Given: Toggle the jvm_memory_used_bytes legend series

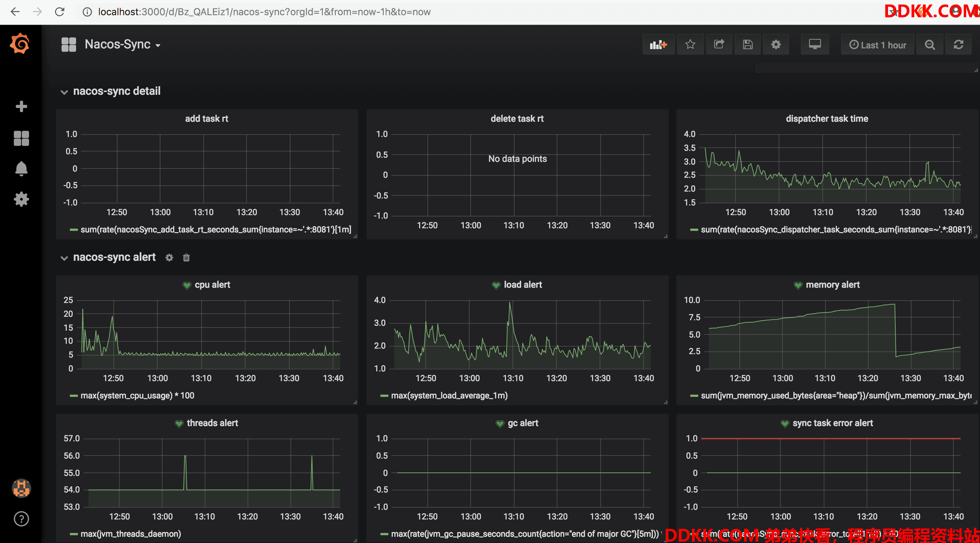Looking at the screenshot, I should coord(836,396).
